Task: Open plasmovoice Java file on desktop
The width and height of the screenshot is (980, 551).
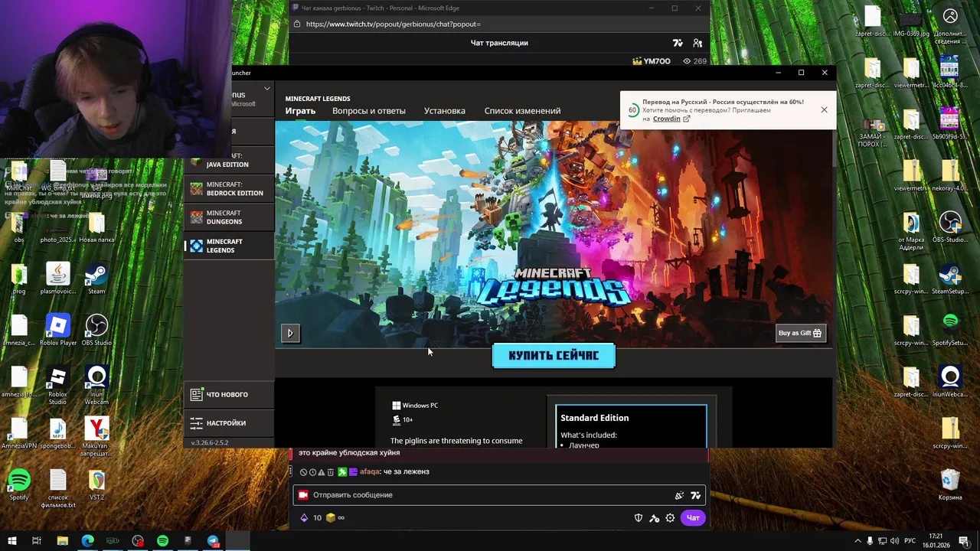Action: coord(58,279)
